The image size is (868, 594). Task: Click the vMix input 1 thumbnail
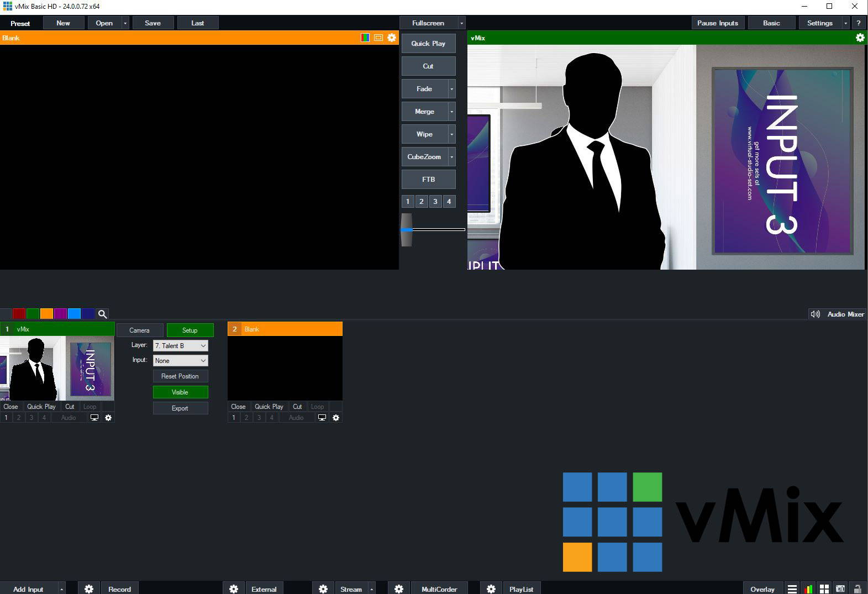click(x=57, y=368)
